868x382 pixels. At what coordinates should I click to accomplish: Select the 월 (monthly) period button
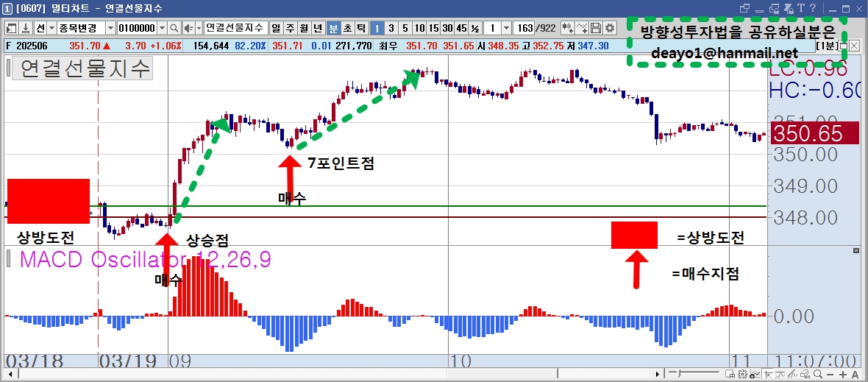pos(303,28)
